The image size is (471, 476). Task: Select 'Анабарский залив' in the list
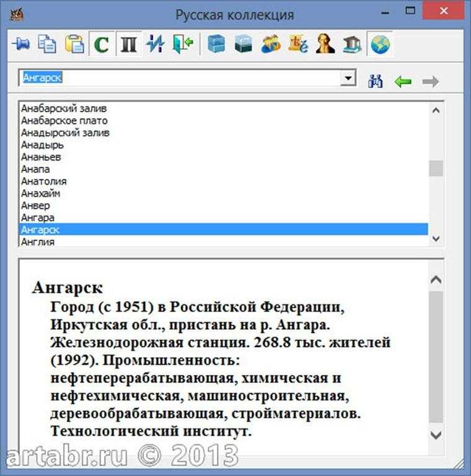(224, 108)
